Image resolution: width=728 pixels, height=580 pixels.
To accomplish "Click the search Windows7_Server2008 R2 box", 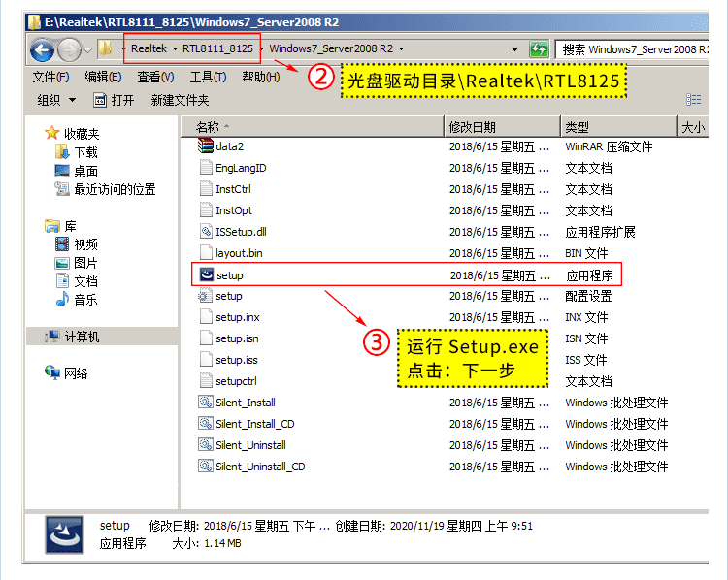I will pos(632,49).
